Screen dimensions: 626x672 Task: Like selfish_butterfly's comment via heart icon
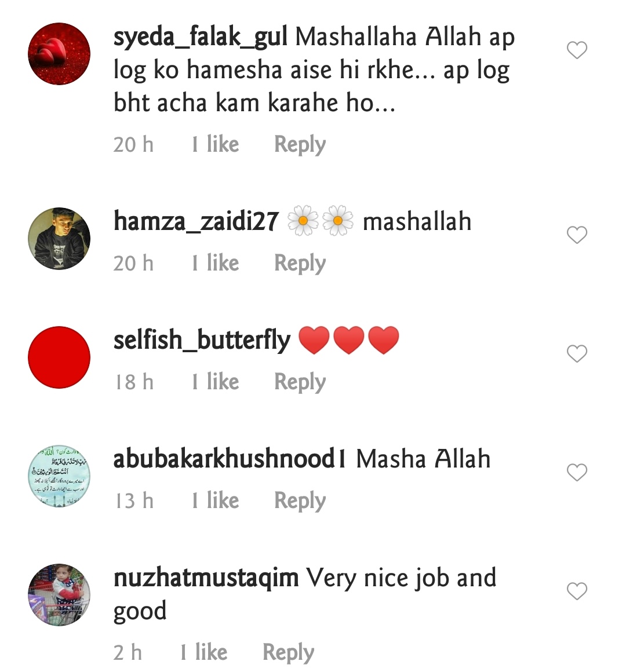click(x=577, y=353)
